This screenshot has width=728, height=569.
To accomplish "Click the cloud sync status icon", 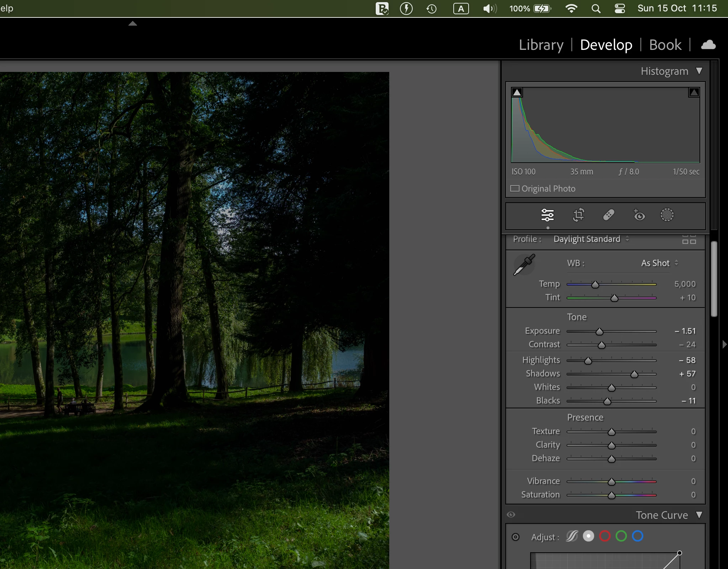I will [x=708, y=45].
